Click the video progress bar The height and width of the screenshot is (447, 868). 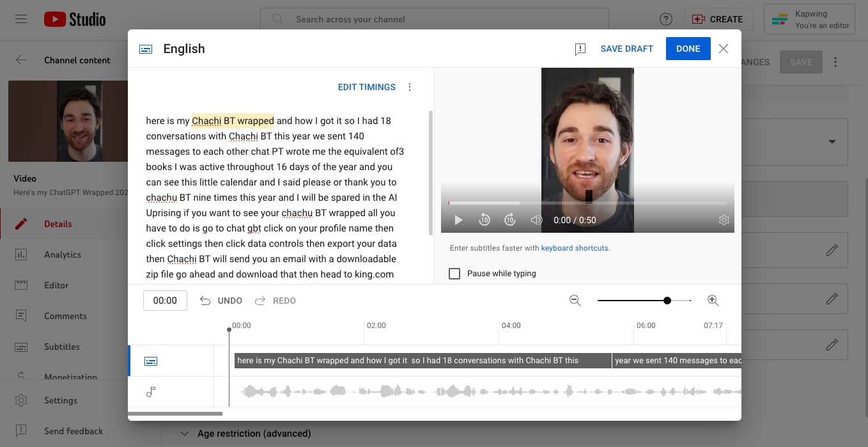pos(587,203)
